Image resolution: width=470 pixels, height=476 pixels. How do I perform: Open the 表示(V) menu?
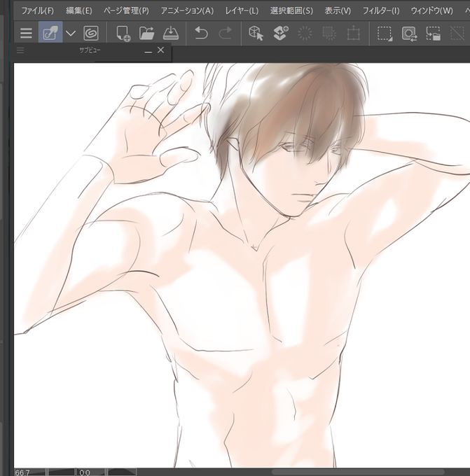(338, 11)
